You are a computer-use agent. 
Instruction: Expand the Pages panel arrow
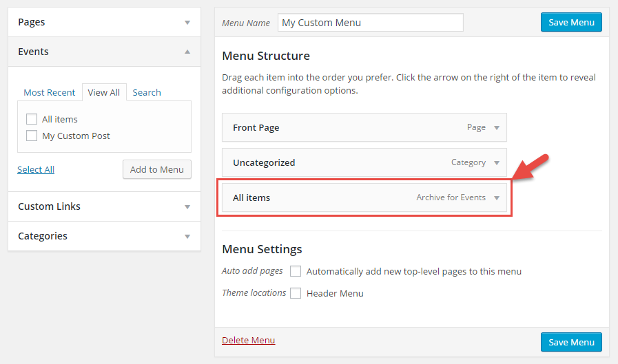point(187,23)
